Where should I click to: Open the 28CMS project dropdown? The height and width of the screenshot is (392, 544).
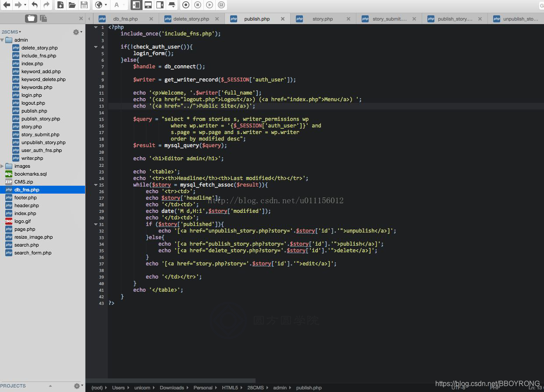click(x=11, y=32)
